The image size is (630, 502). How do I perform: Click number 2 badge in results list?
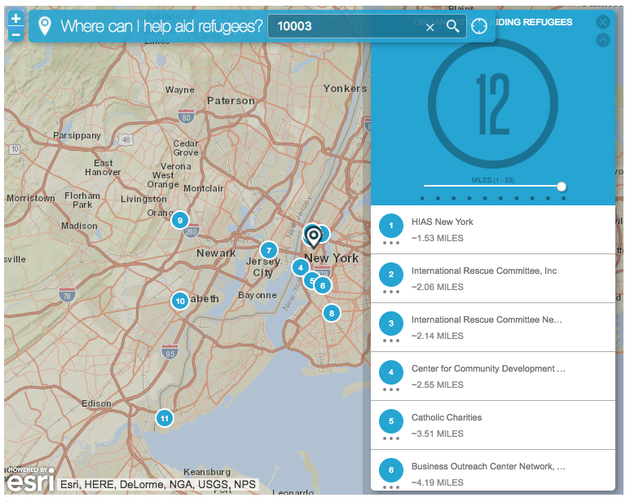pos(391,275)
